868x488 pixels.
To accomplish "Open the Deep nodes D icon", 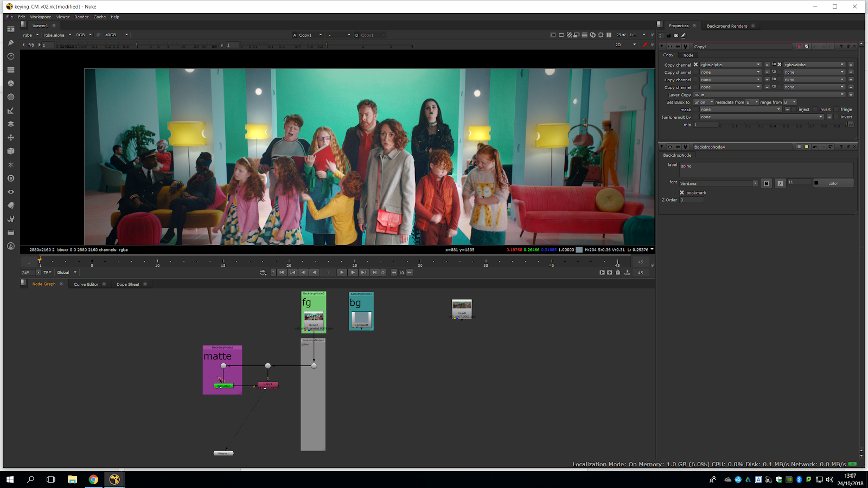I will (x=10, y=178).
